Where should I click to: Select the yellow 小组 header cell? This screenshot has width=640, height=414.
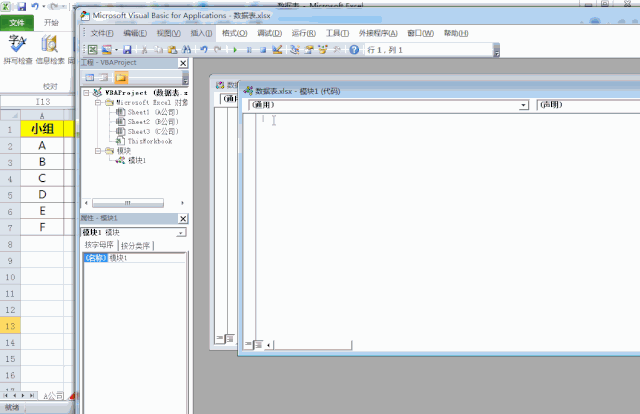coord(42,129)
